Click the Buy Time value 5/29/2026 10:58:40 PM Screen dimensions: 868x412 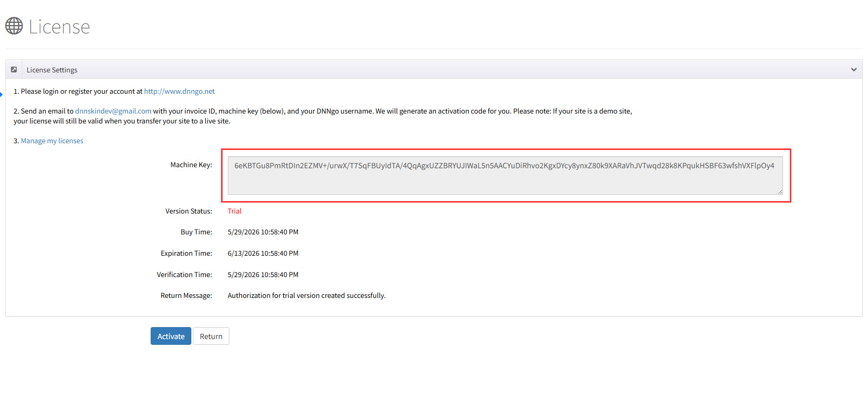point(263,232)
